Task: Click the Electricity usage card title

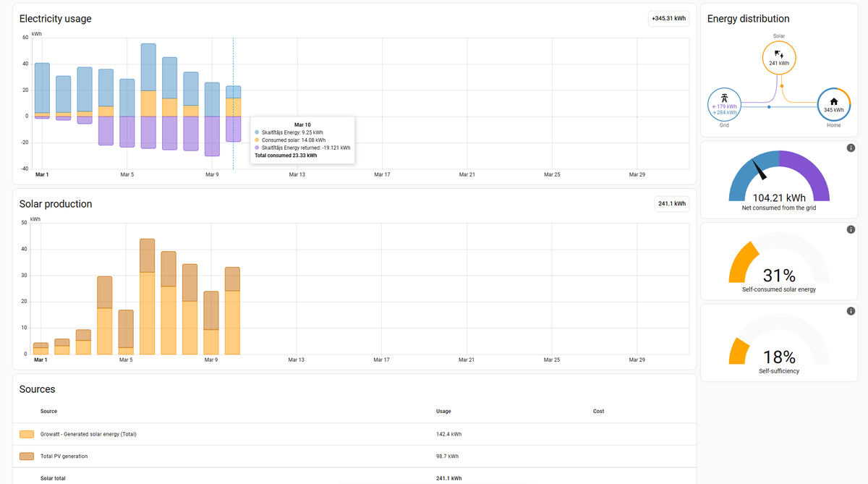Action: (55, 19)
